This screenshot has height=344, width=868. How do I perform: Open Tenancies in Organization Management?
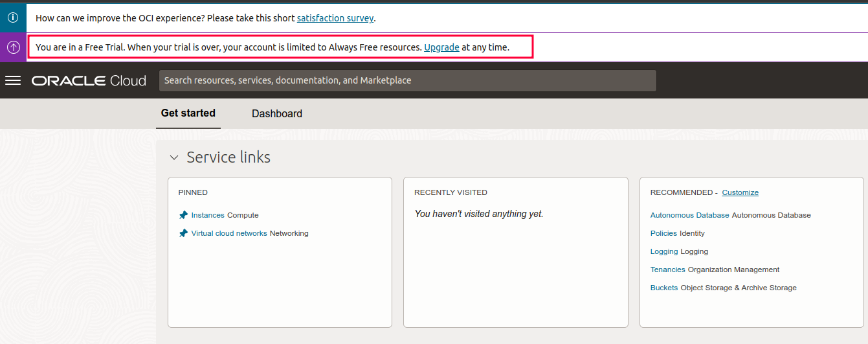coord(668,269)
